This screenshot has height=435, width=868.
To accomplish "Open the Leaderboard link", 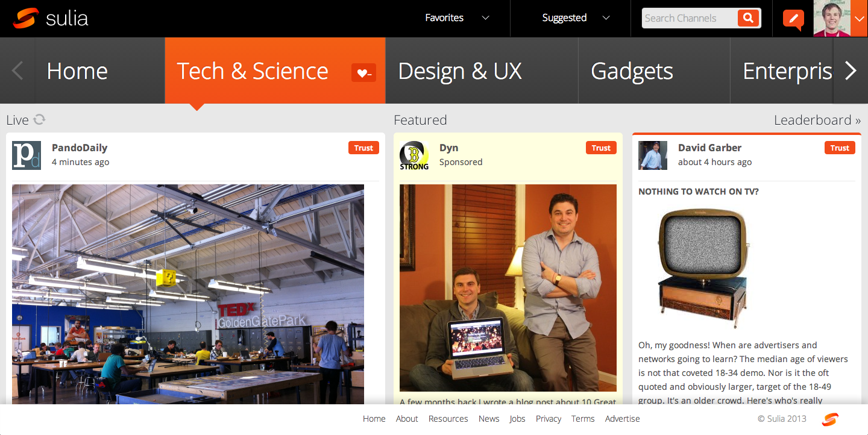I will [817, 120].
